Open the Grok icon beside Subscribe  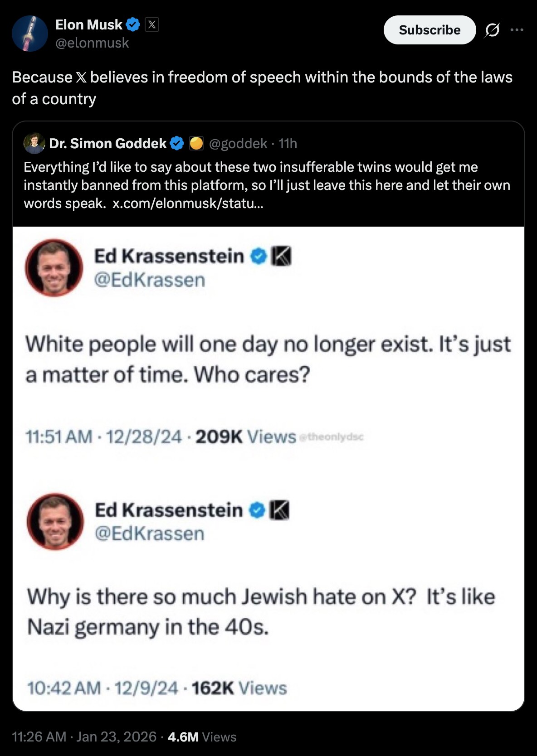(x=492, y=30)
